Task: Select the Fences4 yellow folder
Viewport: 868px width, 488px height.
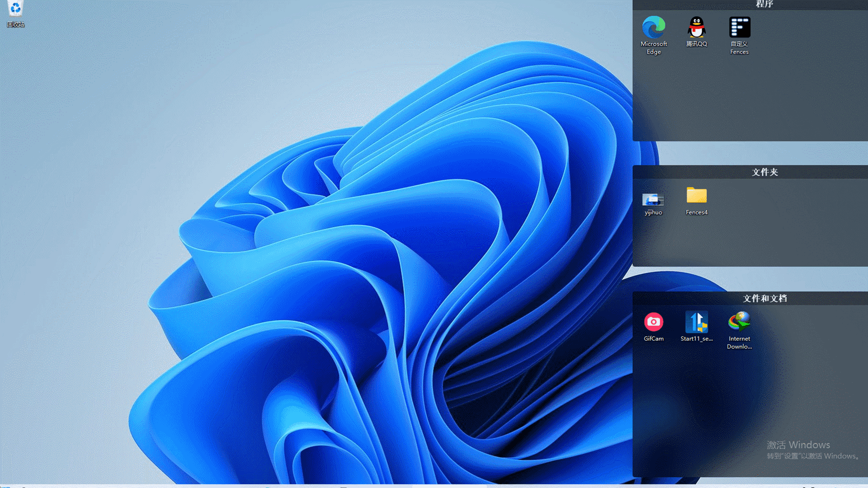Action: point(697,196)
